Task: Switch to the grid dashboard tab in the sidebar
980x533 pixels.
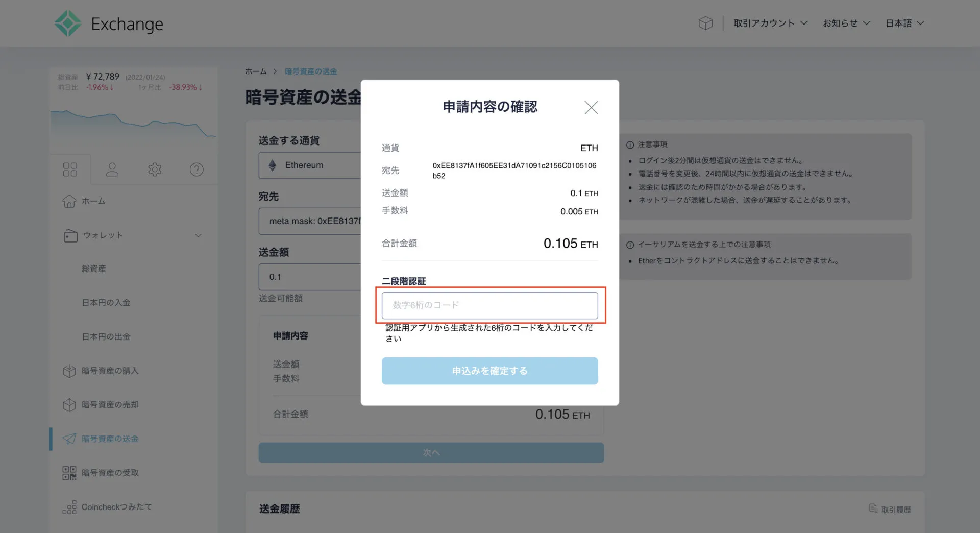Action: 70,168
